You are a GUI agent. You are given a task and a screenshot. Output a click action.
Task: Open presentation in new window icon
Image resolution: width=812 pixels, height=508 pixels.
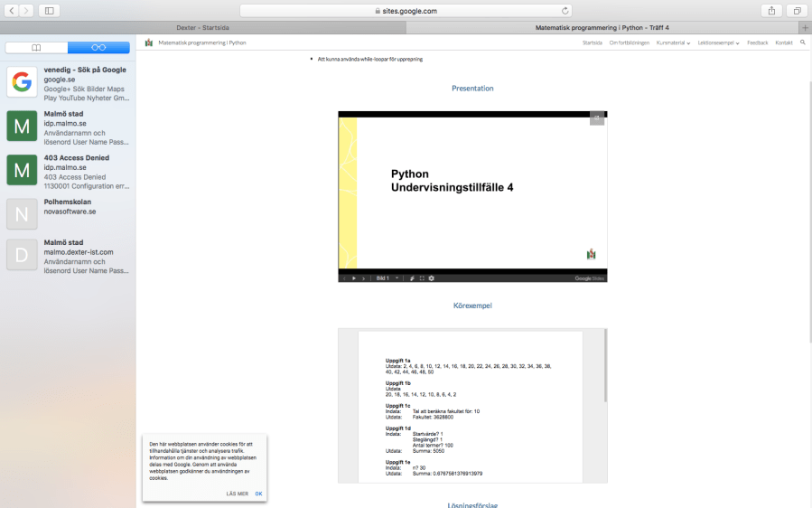[596, 118]
